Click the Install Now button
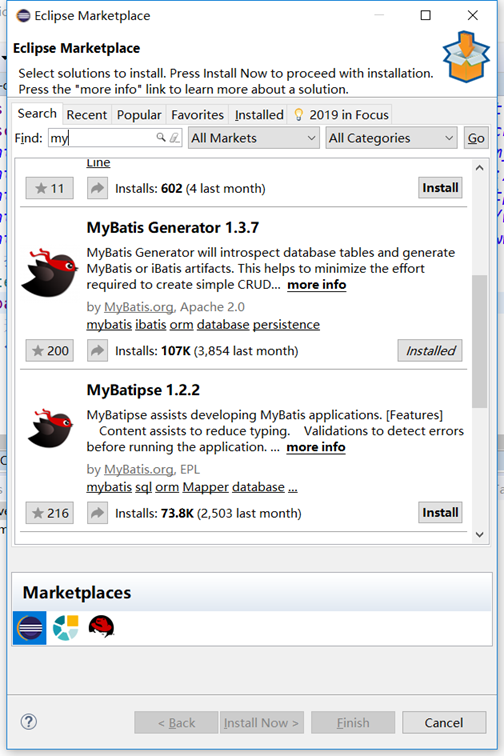 [x=261, y=722]
